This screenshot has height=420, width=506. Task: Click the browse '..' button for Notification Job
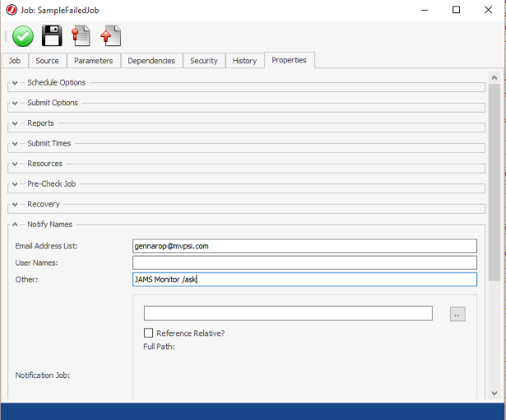click(x=457, y=314)
